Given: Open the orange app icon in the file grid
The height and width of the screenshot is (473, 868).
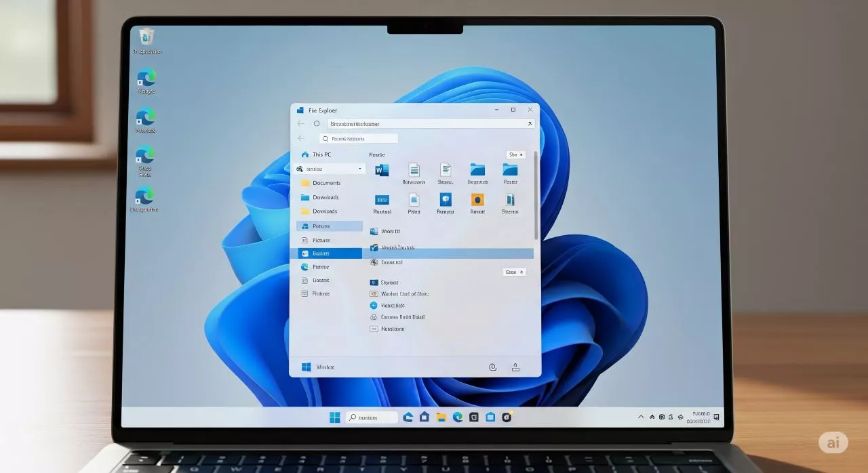Looking at the screenshot, I should 477,200.
